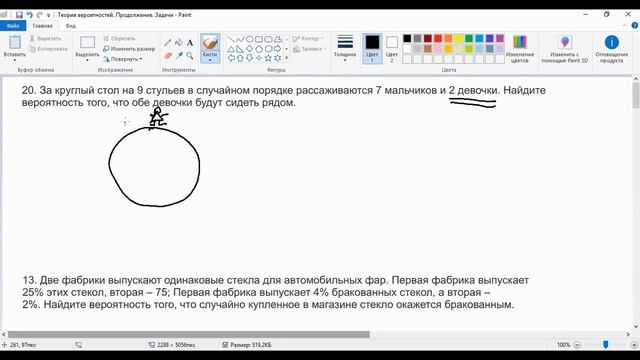Choose the curve shape
Image resolution: width=640 pixels, height=360 pixels.
click(x=240, y=39)
